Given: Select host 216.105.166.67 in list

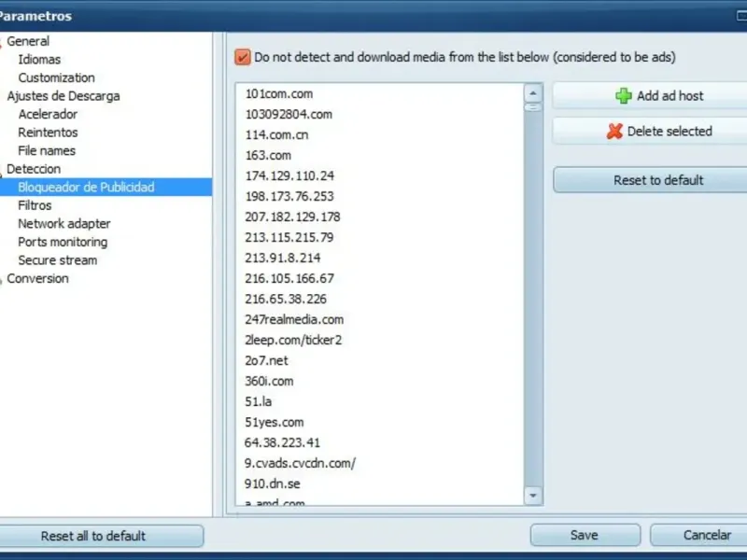Looking at the screenshot, I should pyautogui.click(x=289, y=278).
